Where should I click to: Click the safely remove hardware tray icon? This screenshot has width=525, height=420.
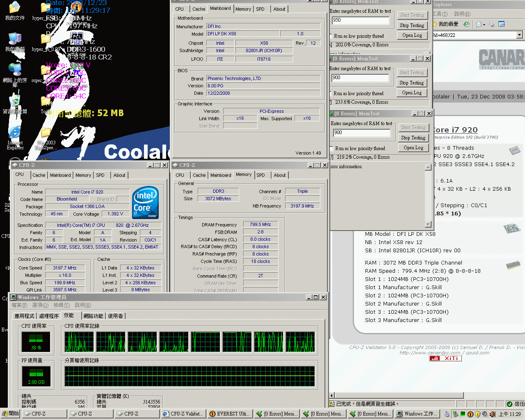[x=455, y=414]
